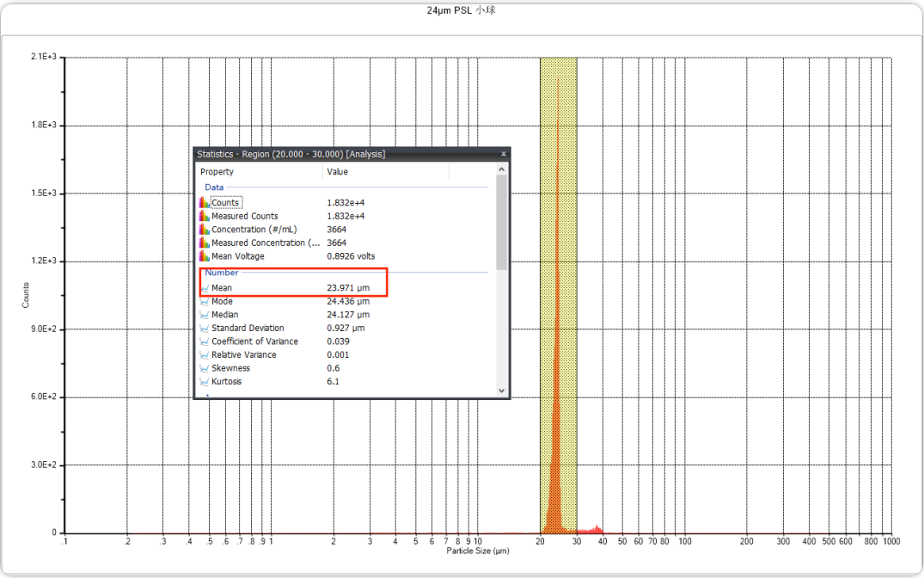Close the Statistics Region window
This screenshot has width=924, height=578.
[x=503, y=154]
